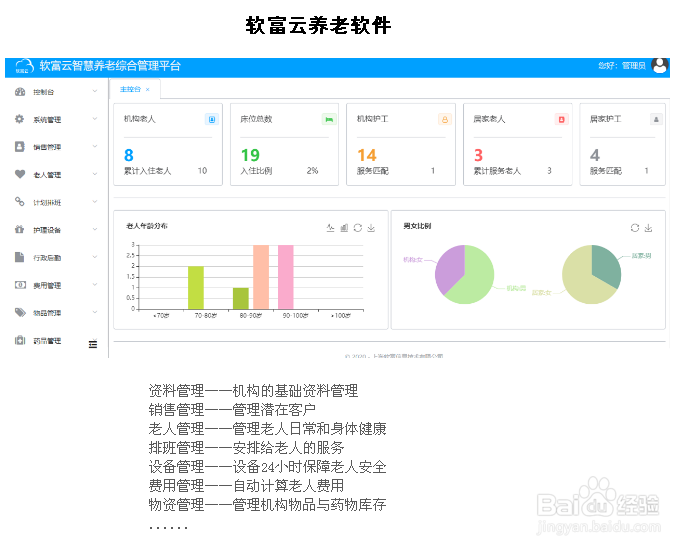
Task: Click the 系统管理 gear icon
Action: pos(20,119)
